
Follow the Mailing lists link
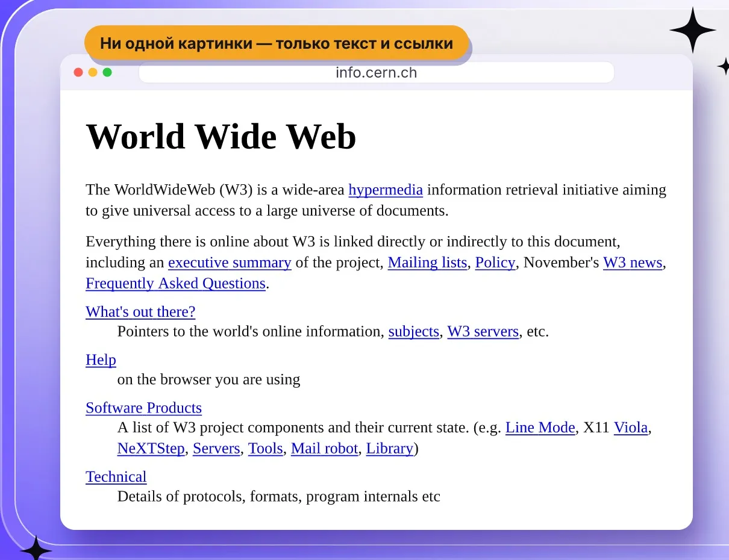[x=427, y=263]
